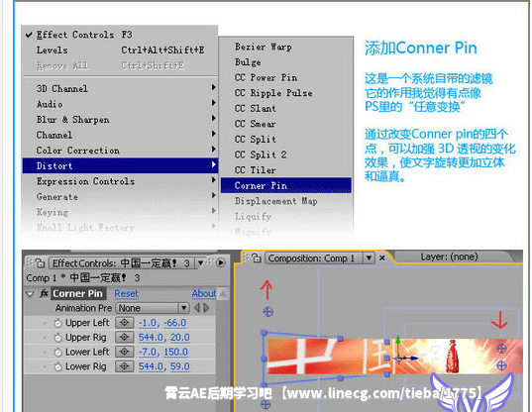This screenshot has width=532, height=412.
Task: Click upper-left corner pin handle in viewer
Action: (268, 312)
